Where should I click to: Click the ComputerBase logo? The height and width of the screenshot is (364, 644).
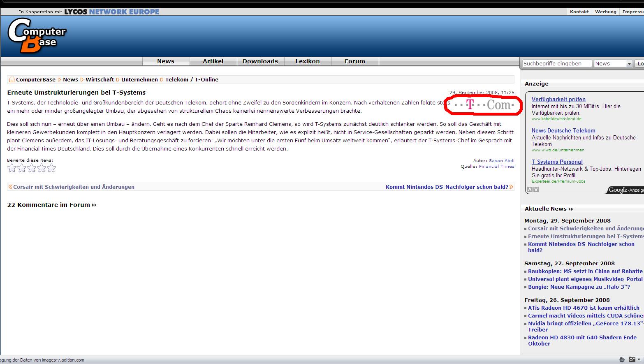tap(37, 36)
